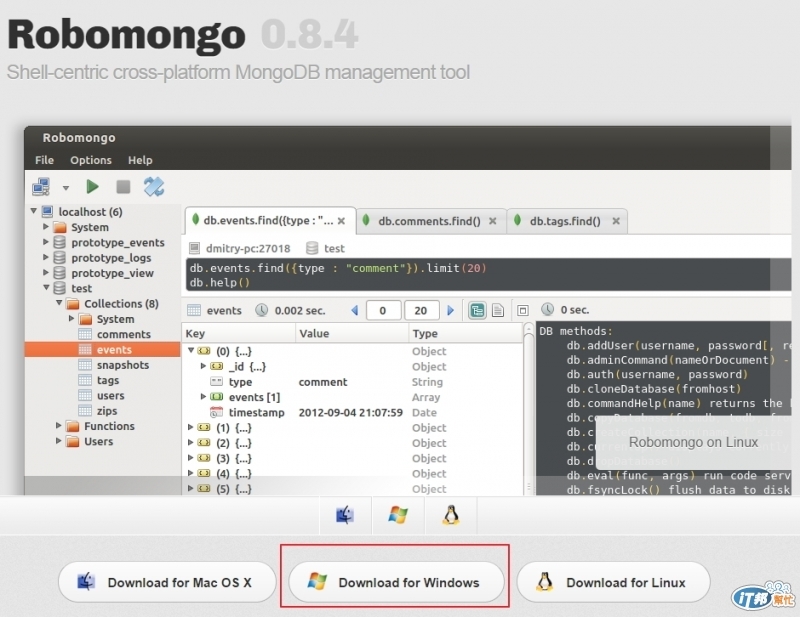
Task: Expand the (1) {...} document row
Action: click(190, 427)
